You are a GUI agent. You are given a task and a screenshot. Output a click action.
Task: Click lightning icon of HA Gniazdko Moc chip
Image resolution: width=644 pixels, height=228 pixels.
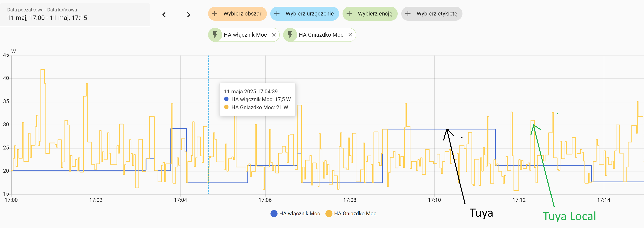tap(290, 35)
